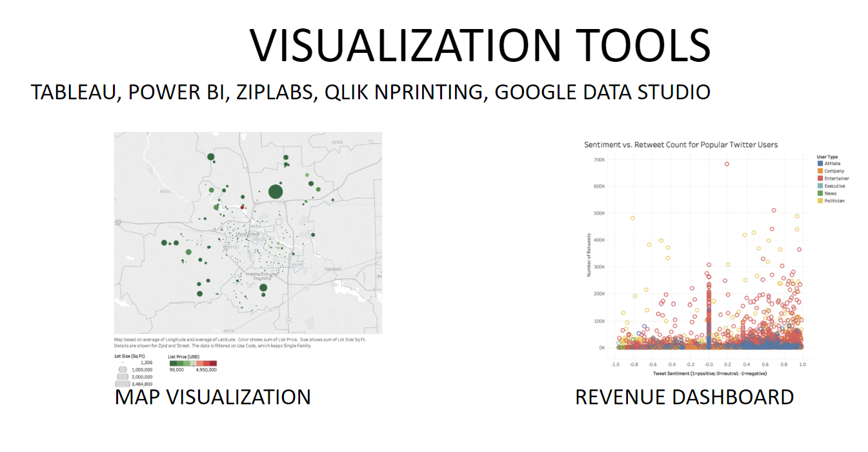Image resolution: width=868 pixels, height=452 pixels.
Task: Click the "3,484,800" lot size value
Action: pyautogui.click(x=142, y=384)
